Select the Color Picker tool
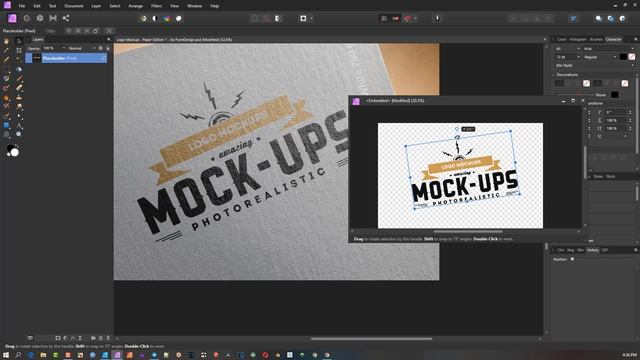Screen dimensions: 640x360 tap(6, 50)
